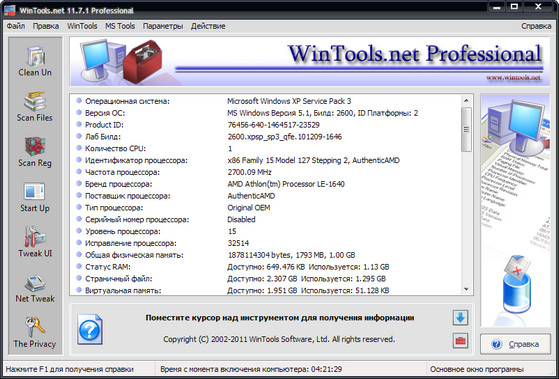Click the question mark help icon
This screenshot has width=559, height=379.
[x=89, y=330]
